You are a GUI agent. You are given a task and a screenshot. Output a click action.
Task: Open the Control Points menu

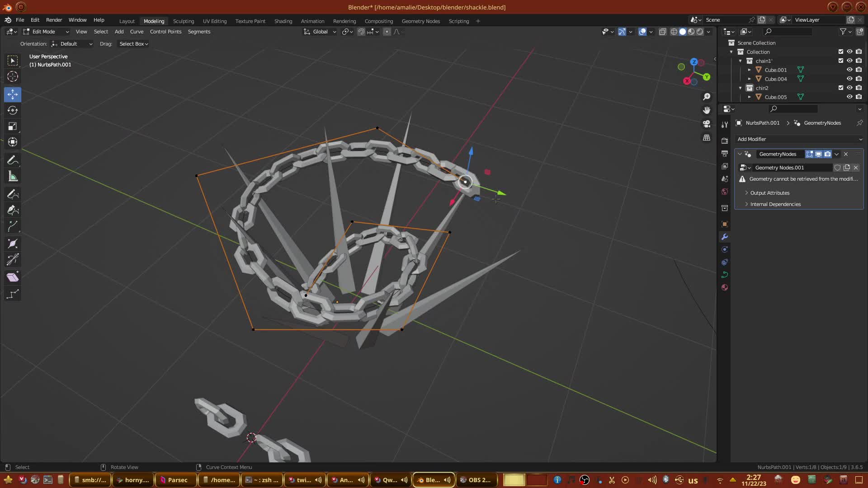[165, 32]
